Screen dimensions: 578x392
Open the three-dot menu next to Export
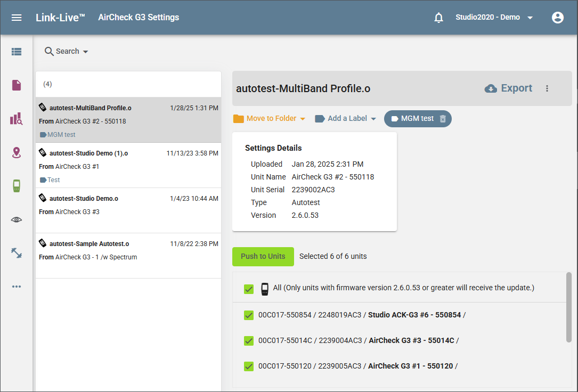547,88
